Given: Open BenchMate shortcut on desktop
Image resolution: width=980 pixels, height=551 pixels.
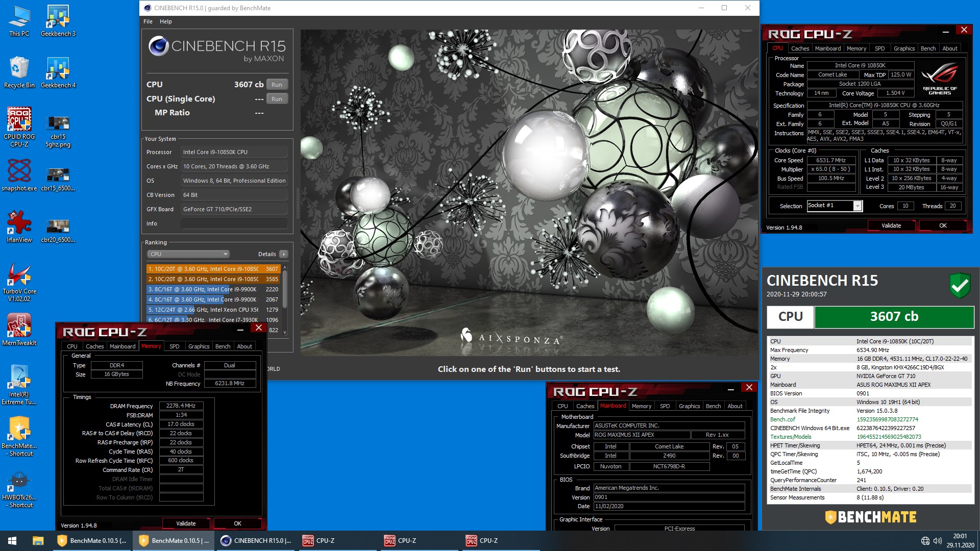Looking at the screenshot, I should (x=19, y=437).
